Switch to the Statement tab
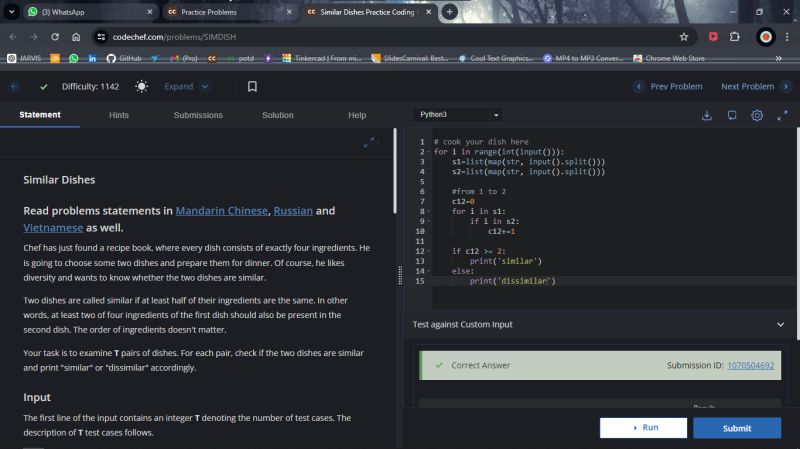Image resolution: width=800 pixels, height=449 pixels. coord(40,115)
